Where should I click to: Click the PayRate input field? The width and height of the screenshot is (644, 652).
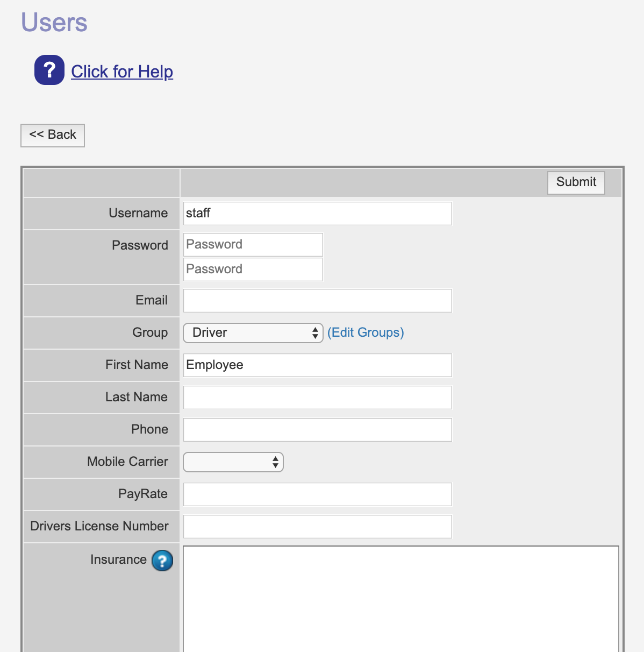(317, 494)
